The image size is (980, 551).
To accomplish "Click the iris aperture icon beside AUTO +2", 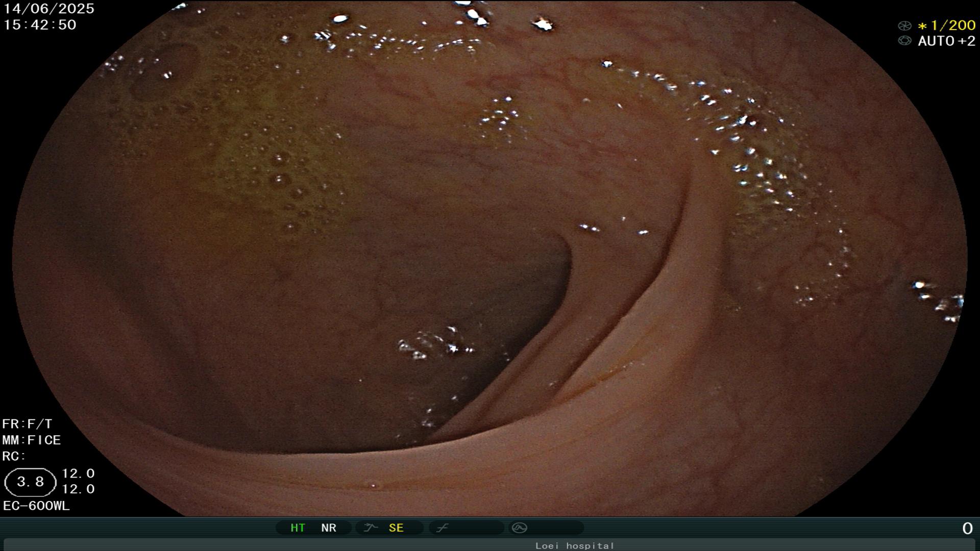I will pyautogui.click(x=904, y=41).
